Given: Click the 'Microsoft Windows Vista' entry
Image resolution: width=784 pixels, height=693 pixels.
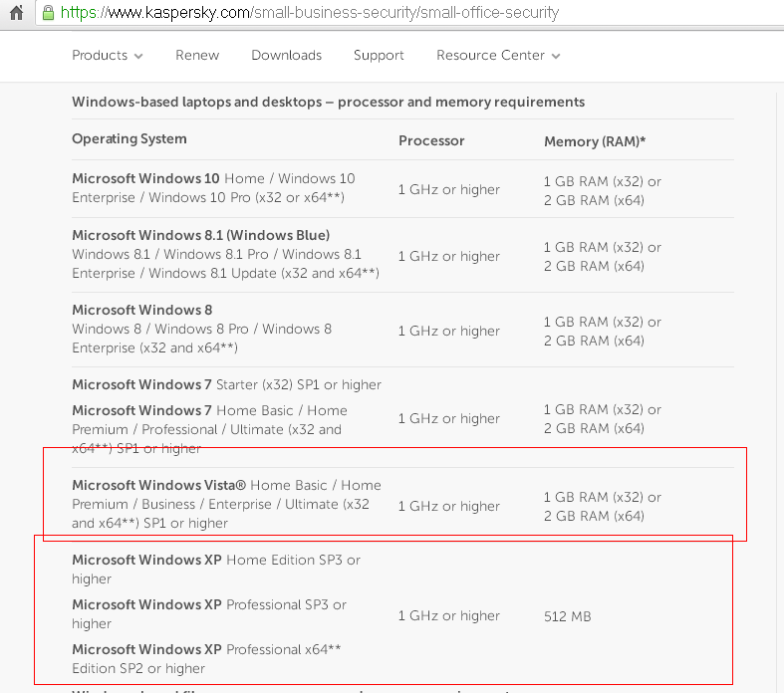Looking at the screenshot, I should tap(226, 504).
